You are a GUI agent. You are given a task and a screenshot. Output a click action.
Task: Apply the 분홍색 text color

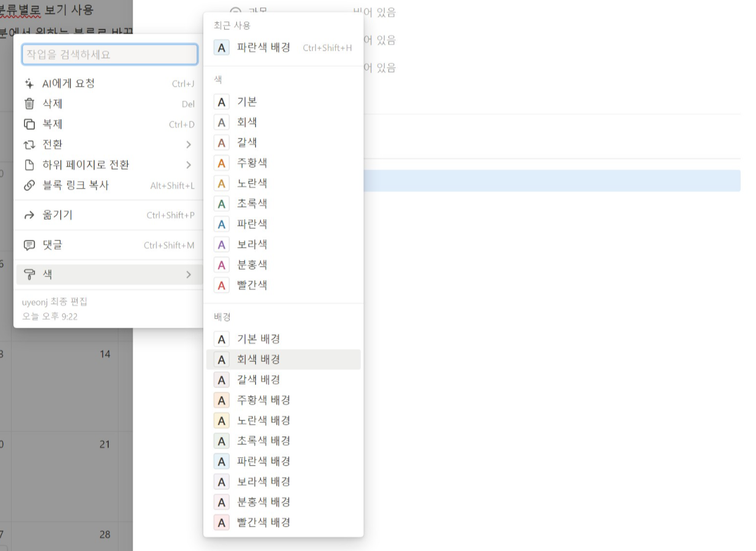click(x=283, y=265)
